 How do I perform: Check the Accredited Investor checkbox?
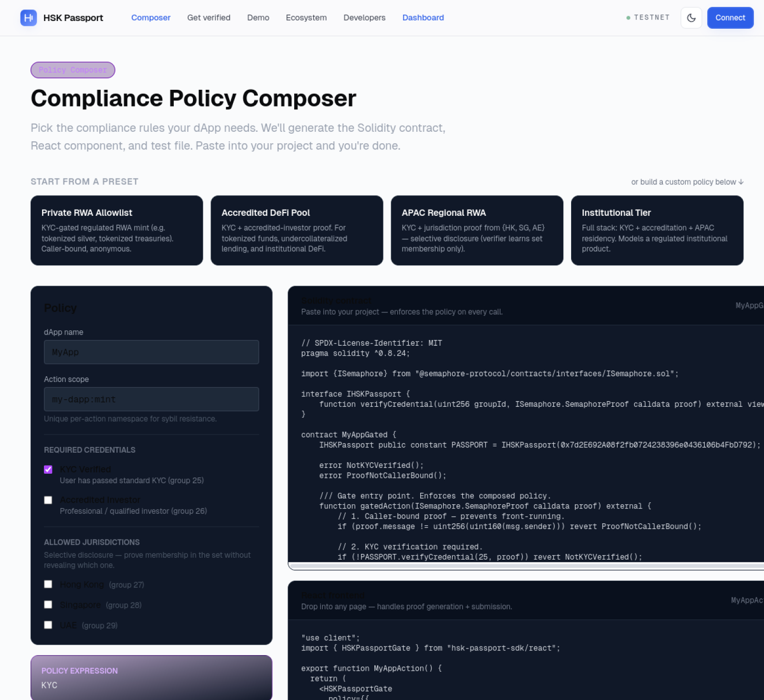coord(48,500)
